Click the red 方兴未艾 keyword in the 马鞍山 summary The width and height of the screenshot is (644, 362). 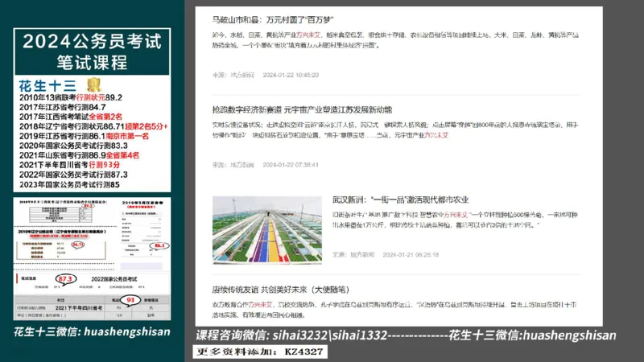point(308,35)
